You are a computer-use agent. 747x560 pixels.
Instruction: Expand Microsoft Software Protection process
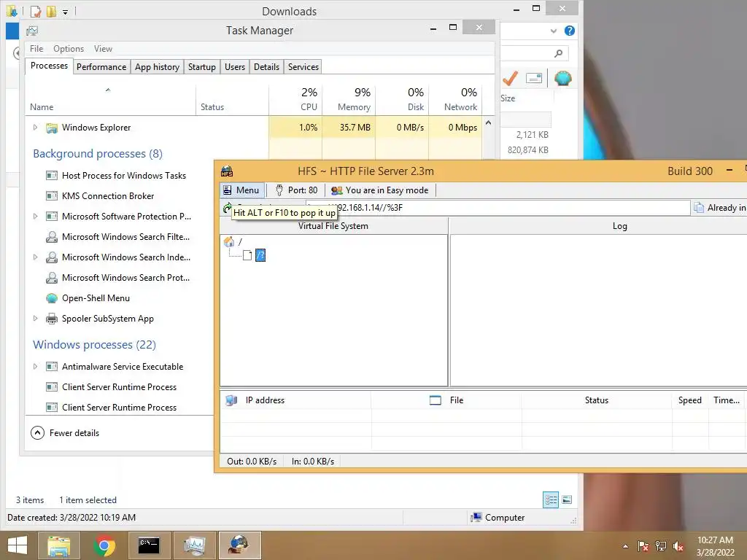pyautogui.click(x=35, y=216)
